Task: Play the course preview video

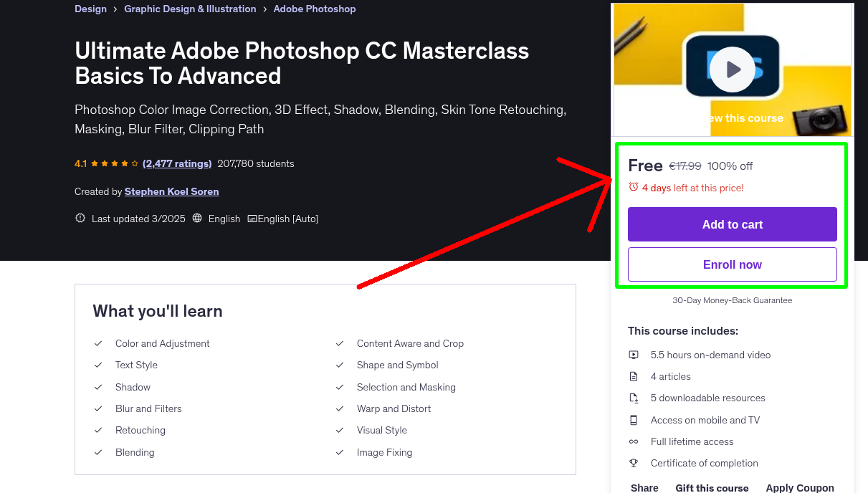Action: pos(732,69)
